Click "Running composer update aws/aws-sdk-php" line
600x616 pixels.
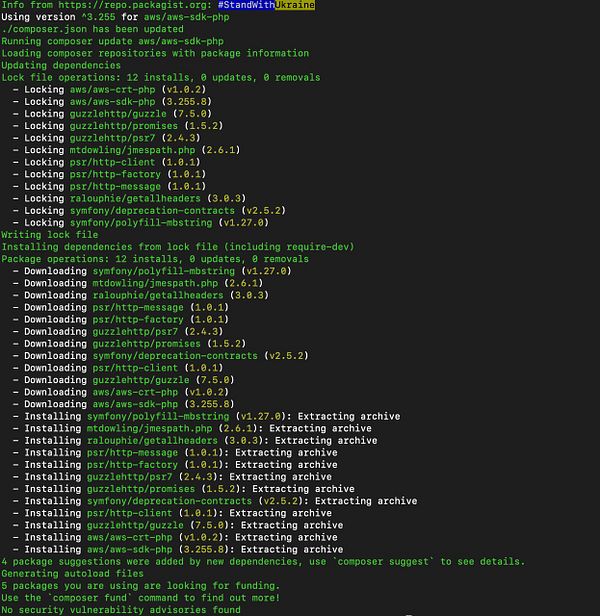click(x=112, y=42)
